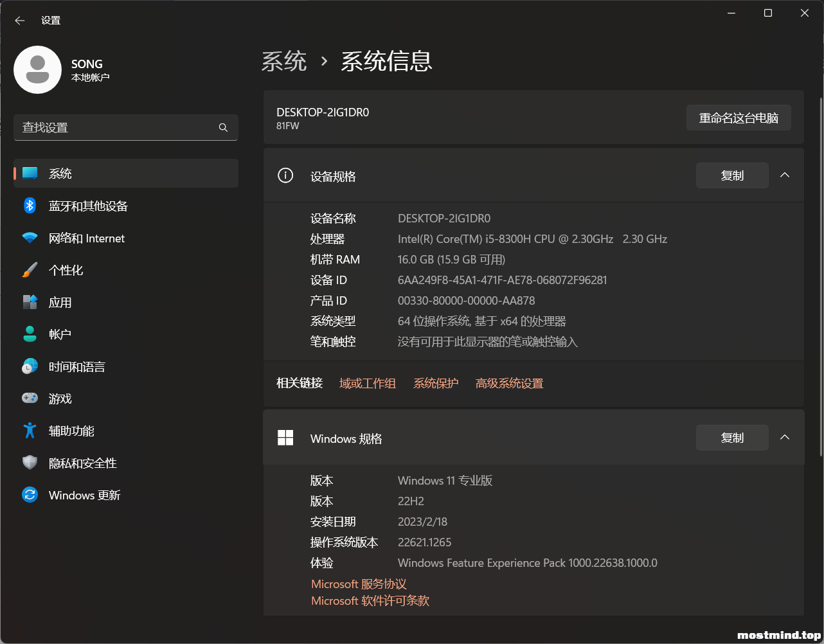Click the shield icon for 隐私和安全性
This screenshot has height=644, width=824.
tap(30, 463)
